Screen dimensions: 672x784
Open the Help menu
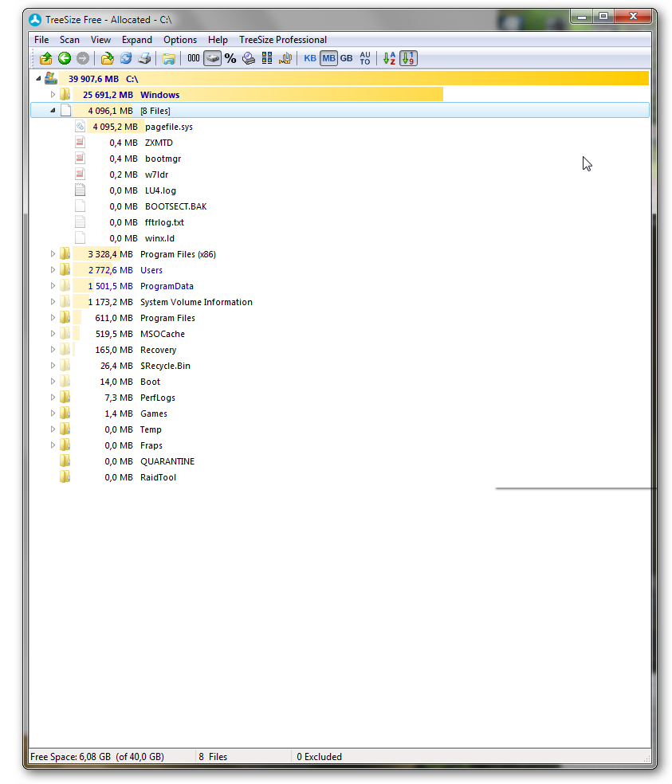click(x=218, y=40)
